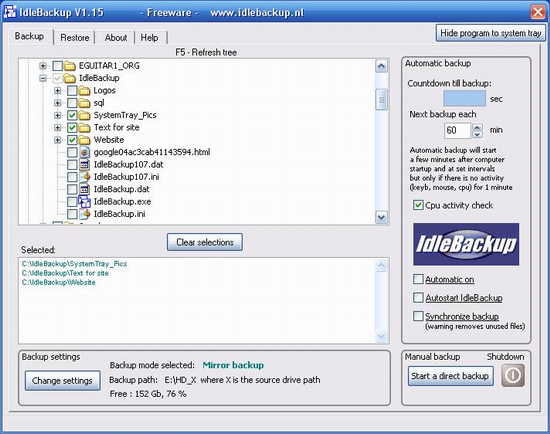Screen dimensions: 550x434
Task: Check the EGUITAR1_ORG folder checkbox
Action: pyautogui.click(x=58, y=66)
